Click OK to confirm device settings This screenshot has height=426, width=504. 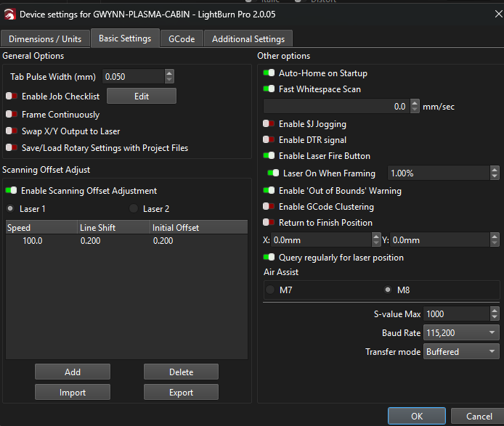(416, 416)
